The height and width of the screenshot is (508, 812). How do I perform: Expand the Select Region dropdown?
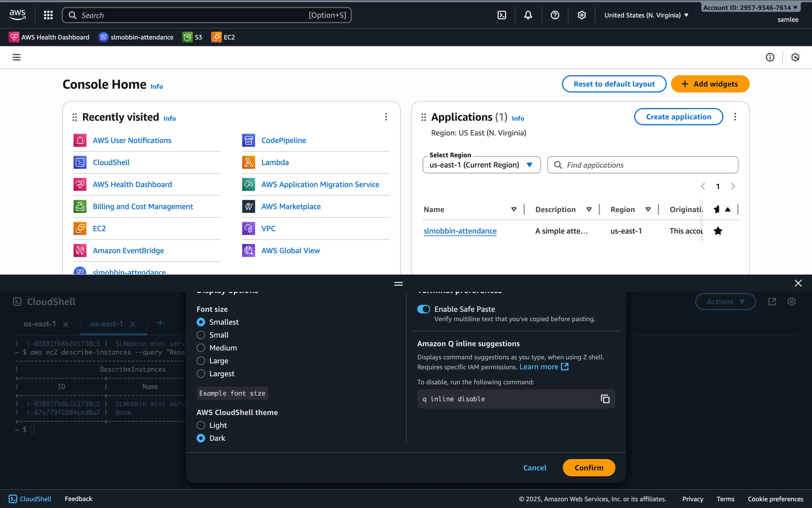tap(481, 165)
